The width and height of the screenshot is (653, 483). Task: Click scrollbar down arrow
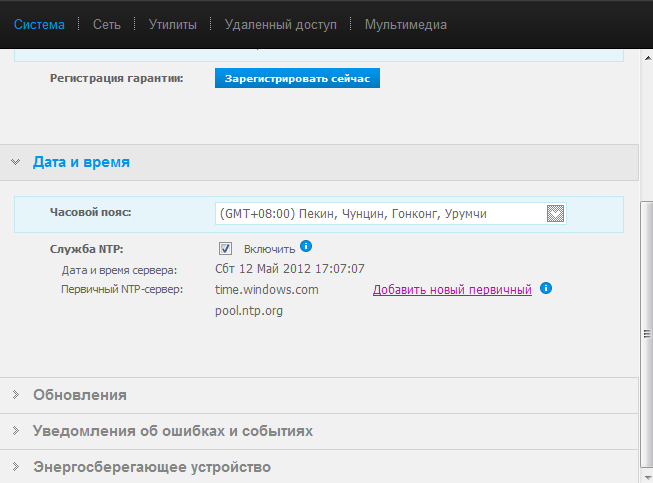pos(648,476)
